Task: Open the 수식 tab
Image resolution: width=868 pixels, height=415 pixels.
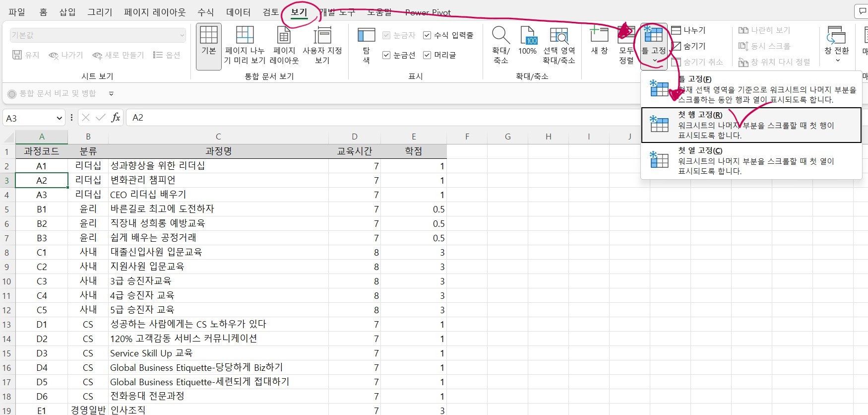Action: (x=206, y=12)
